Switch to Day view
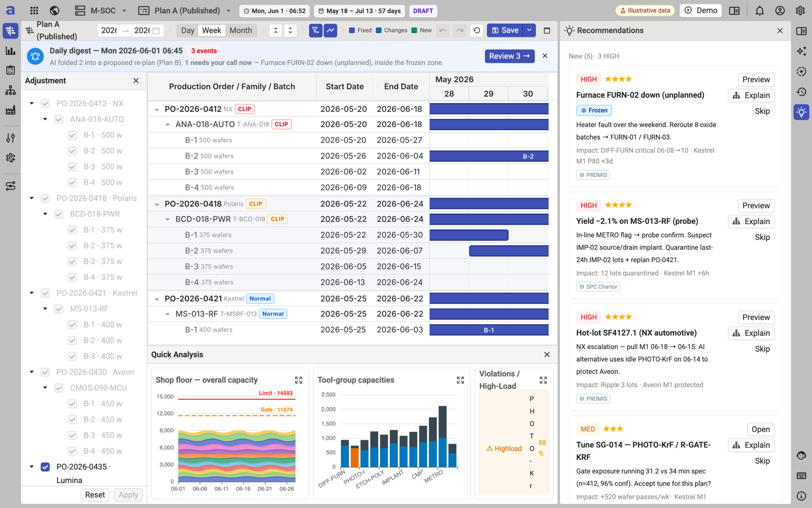 pos(188,30)
